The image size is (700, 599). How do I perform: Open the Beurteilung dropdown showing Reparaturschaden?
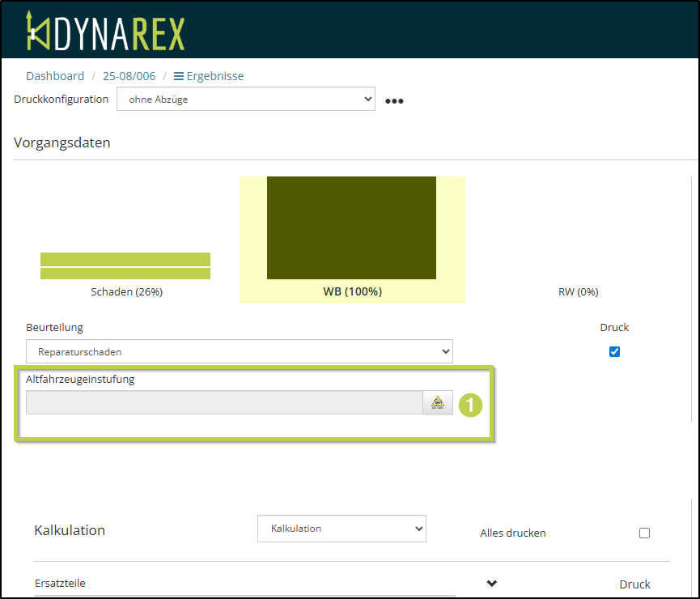click(x=240, y=352)
